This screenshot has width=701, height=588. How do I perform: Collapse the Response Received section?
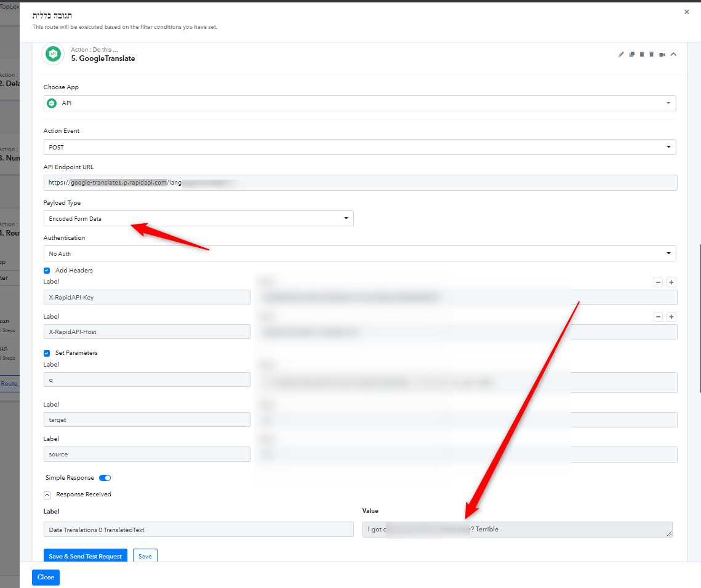pyautogui.click(x=47, y=495)
